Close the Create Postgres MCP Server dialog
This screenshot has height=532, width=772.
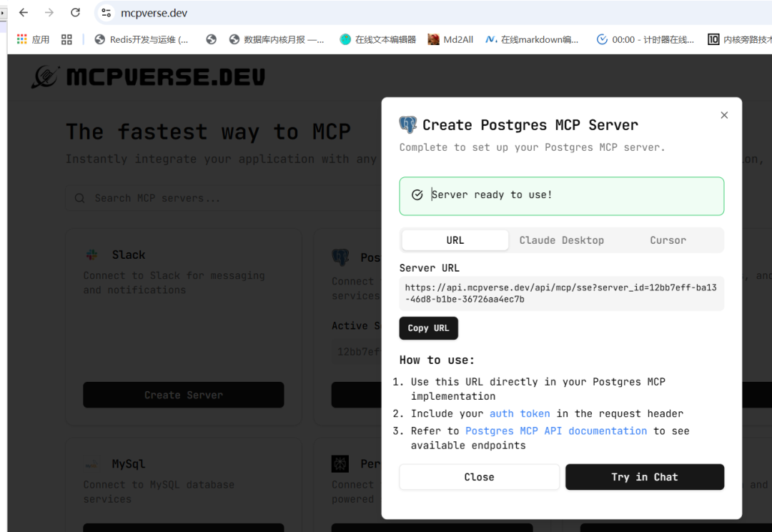point(724,115)
